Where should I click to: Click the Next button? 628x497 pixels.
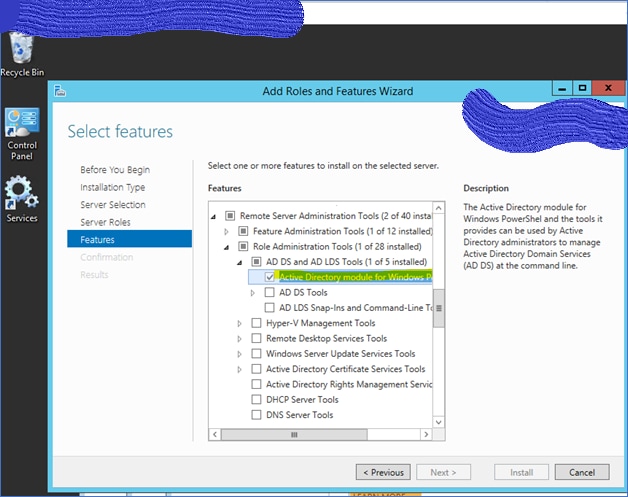pyautogui.click(x=443, y=472)
